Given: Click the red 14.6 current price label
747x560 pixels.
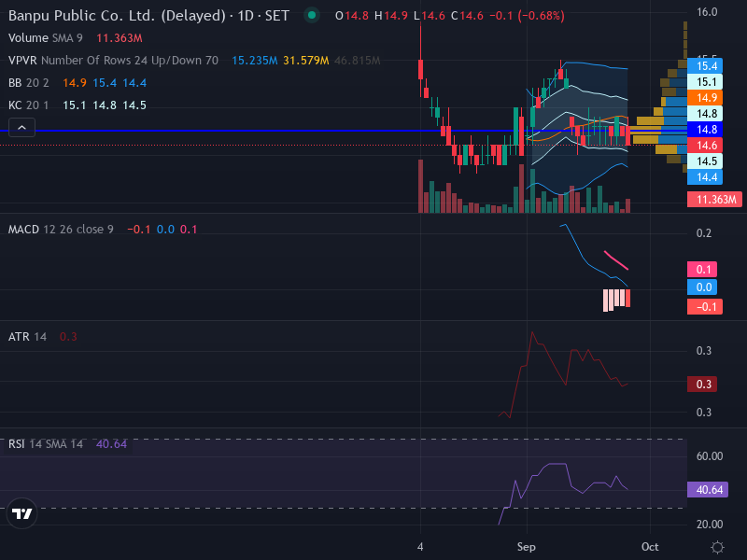Looking at the screenshot, I should coord(705,146).
